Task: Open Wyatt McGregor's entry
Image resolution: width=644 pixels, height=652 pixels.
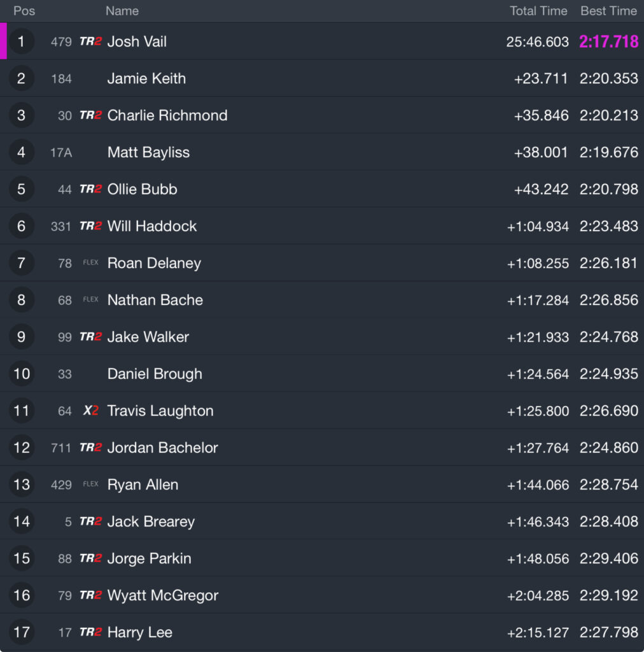Action: click(322, 595)
